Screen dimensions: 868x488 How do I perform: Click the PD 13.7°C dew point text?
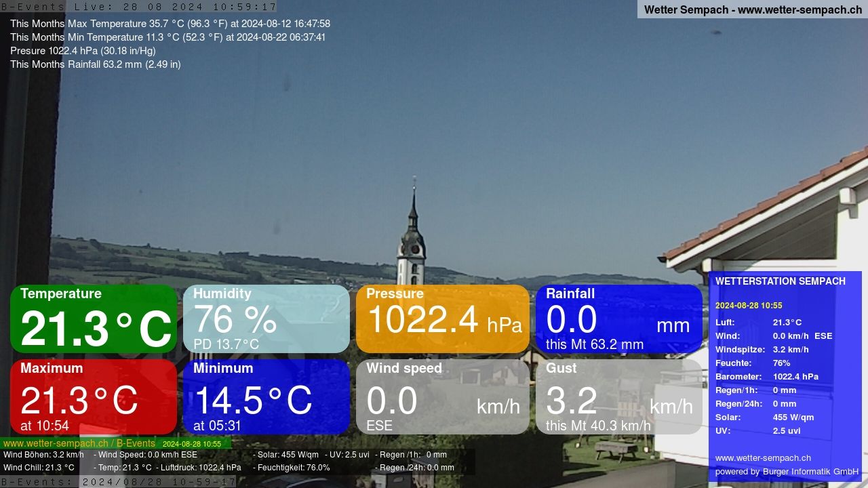226,344
